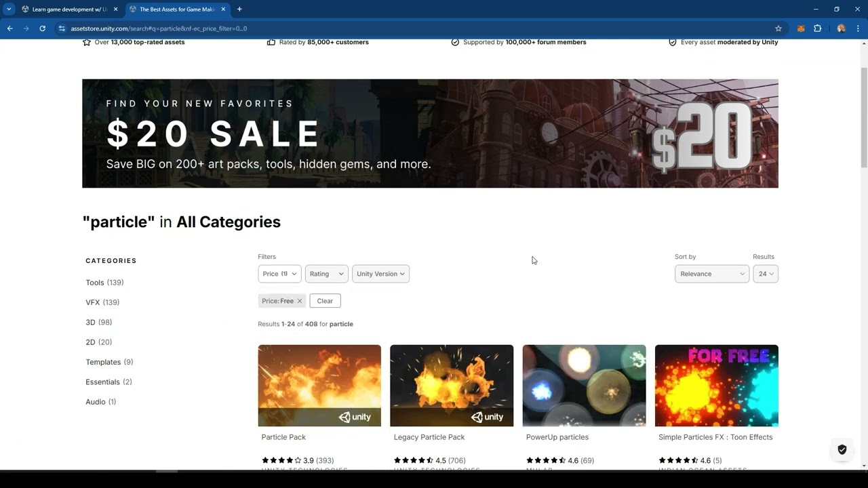Screen dimensions: 868x488
Task: Go back to the previous page
Action: [10, 28]
